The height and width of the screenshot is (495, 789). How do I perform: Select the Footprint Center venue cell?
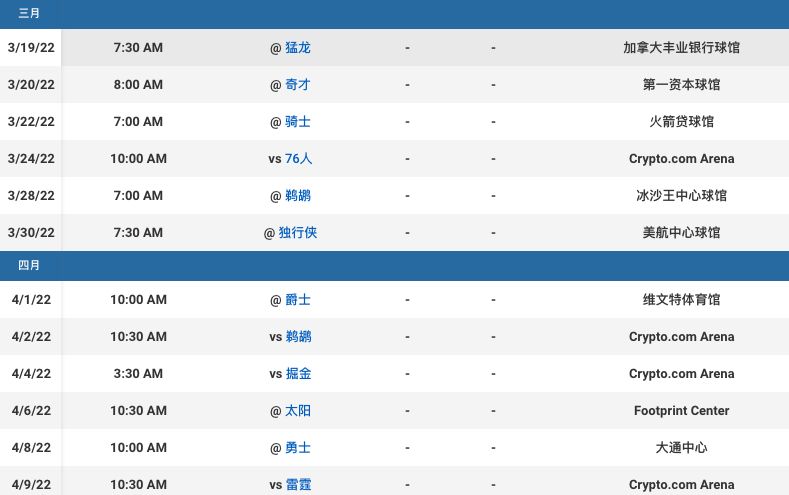681,410
